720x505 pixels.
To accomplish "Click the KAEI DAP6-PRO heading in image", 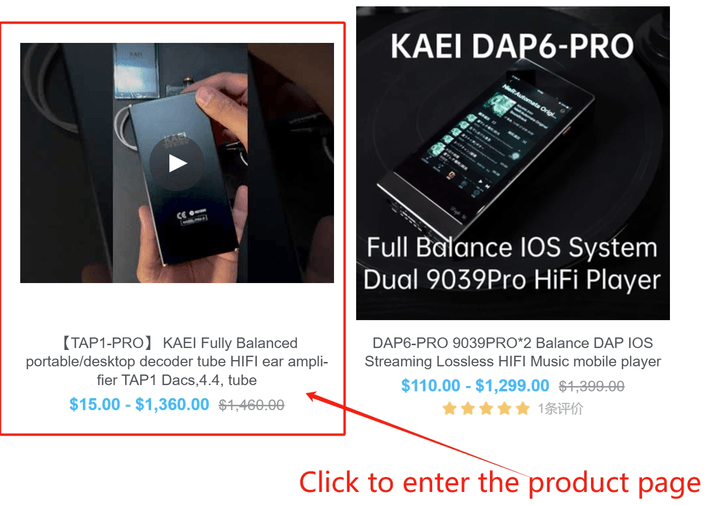I will pyautogui.click(x=512, y=46).
